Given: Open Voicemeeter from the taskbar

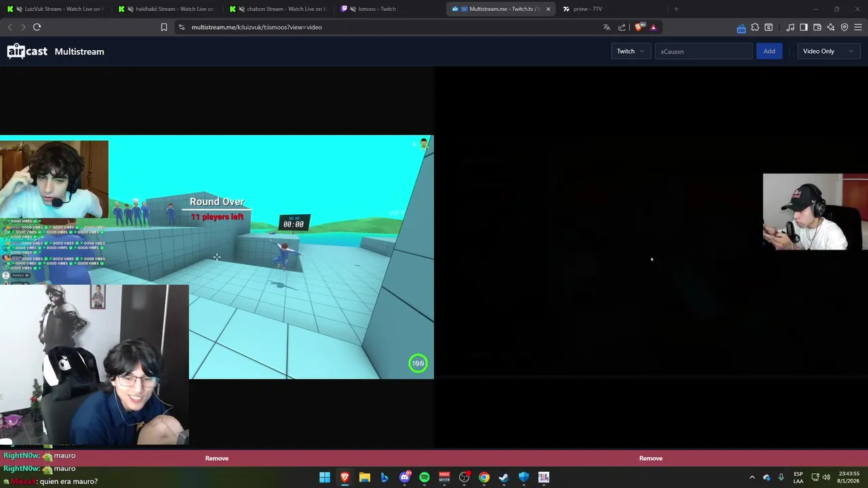Looking at the screenshot, I should 444,477.
